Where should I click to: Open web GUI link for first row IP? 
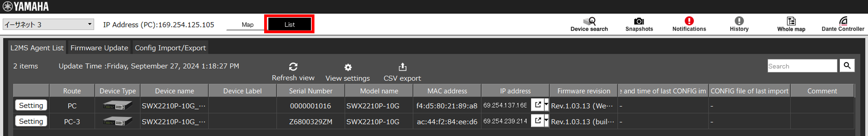point(537,105)
